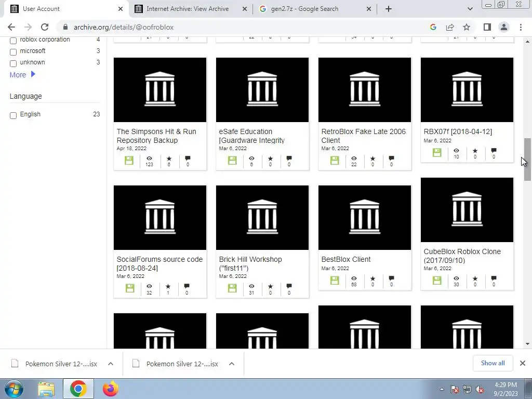Image resolution: width=532 pixels, height=399 pixels.
Task: Click the favorites star under SocialForums source code
Action: [x=168, y=286]
